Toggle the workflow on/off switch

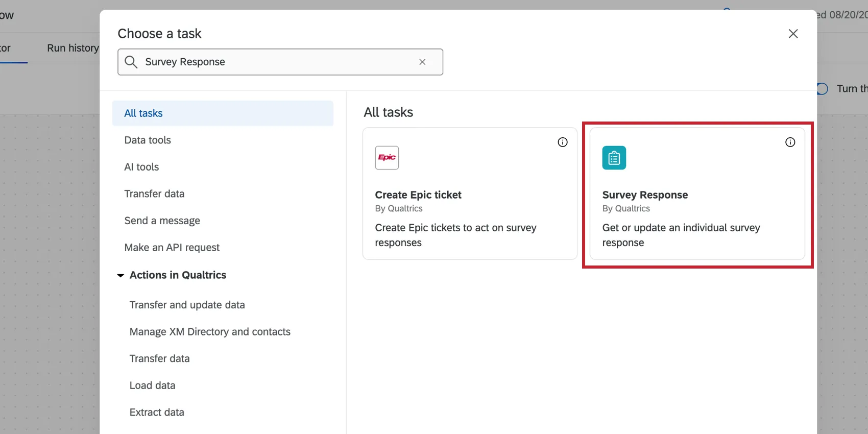[x=823, y=89]
